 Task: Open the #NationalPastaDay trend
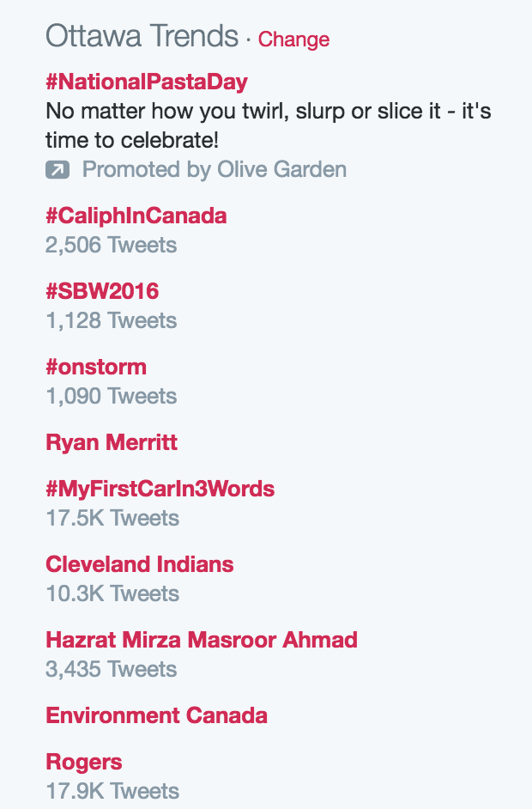pos(146,82)
